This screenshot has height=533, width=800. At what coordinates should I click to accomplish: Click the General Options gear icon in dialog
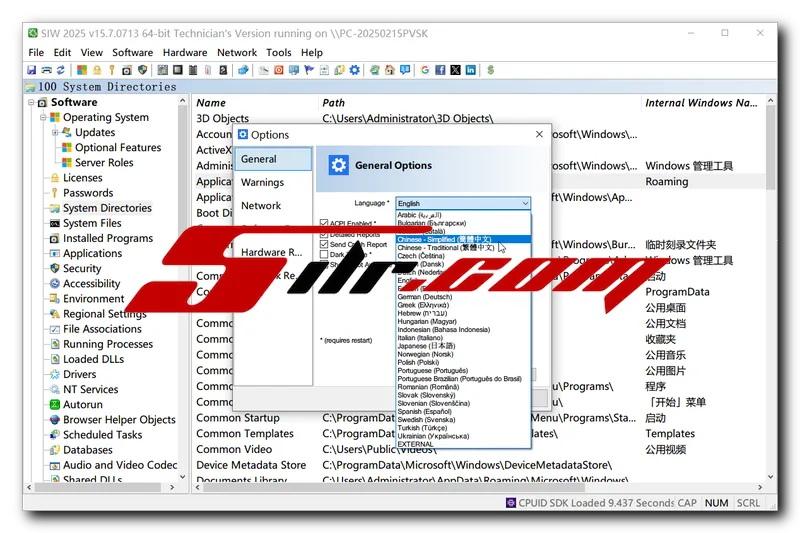pyautogui.click(x=338, y=165)
